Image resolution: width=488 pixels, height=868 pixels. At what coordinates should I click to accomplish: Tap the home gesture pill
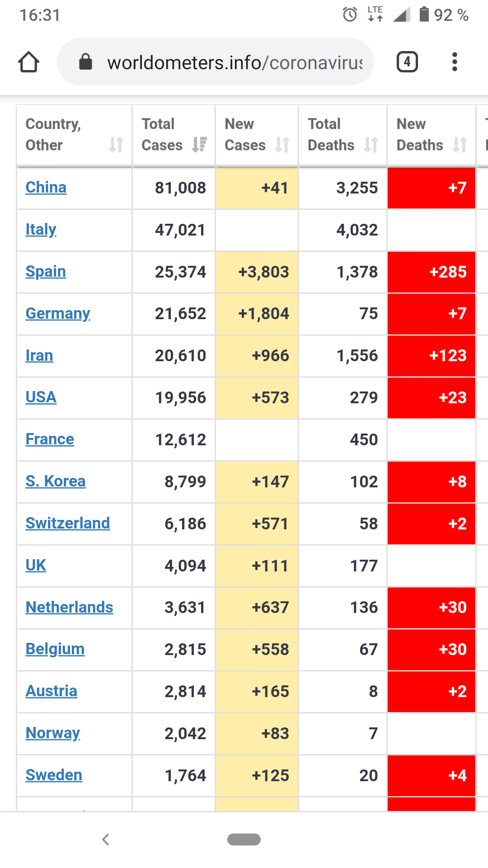[244, 840]
